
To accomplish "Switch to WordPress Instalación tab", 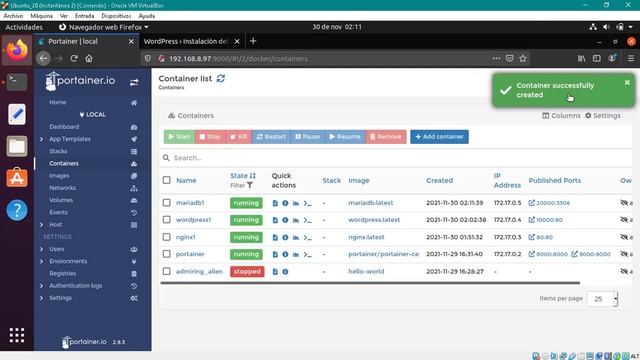I will tap(186, 41).
